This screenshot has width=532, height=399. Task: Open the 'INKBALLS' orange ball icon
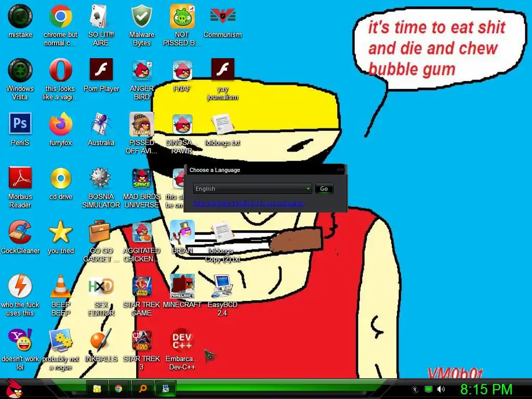101,340
